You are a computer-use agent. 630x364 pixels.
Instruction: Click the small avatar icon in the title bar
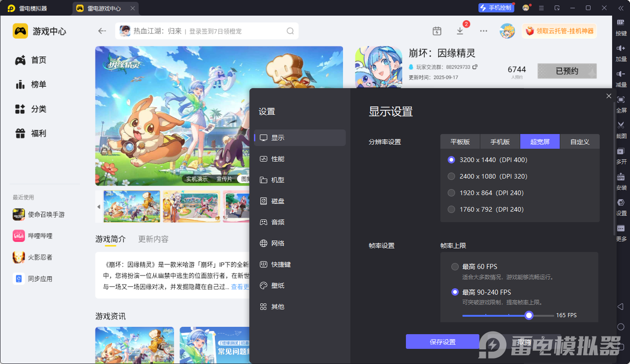(526, 8)
